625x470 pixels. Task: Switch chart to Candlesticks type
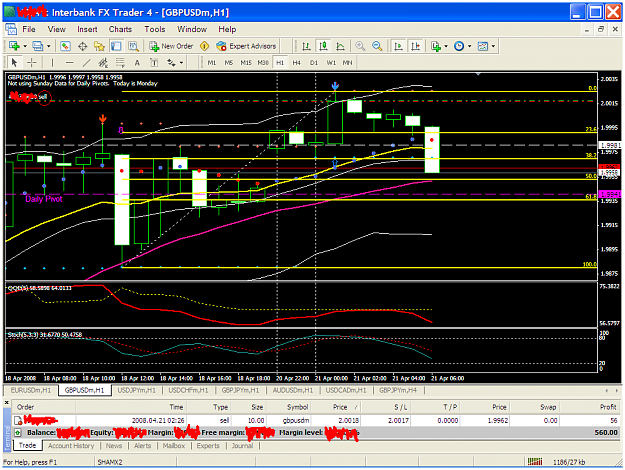[323, 46]
